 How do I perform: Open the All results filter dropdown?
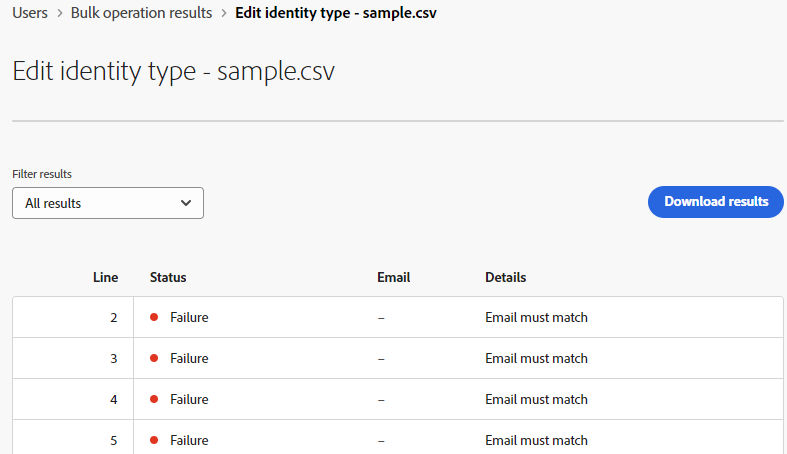[108, 203]
